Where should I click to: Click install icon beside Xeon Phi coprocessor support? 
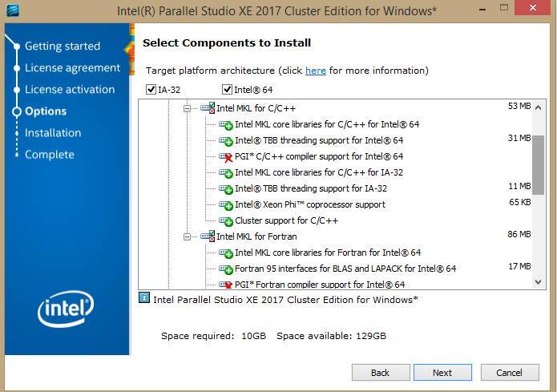225,205
